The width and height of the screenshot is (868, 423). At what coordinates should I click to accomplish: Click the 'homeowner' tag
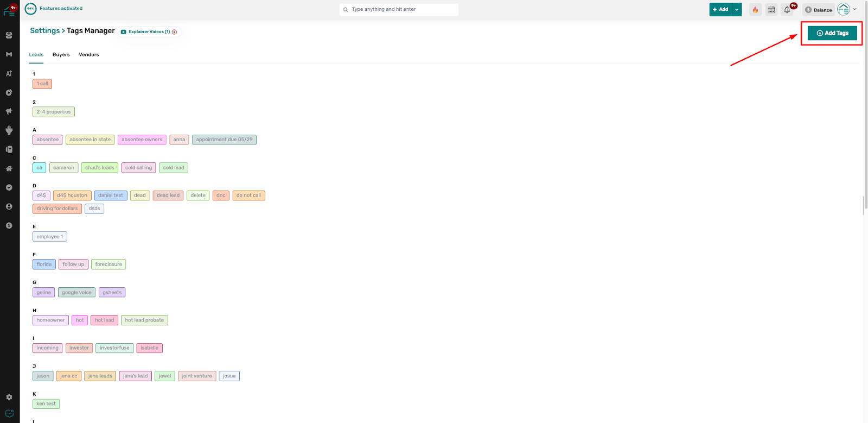point(50,320)
